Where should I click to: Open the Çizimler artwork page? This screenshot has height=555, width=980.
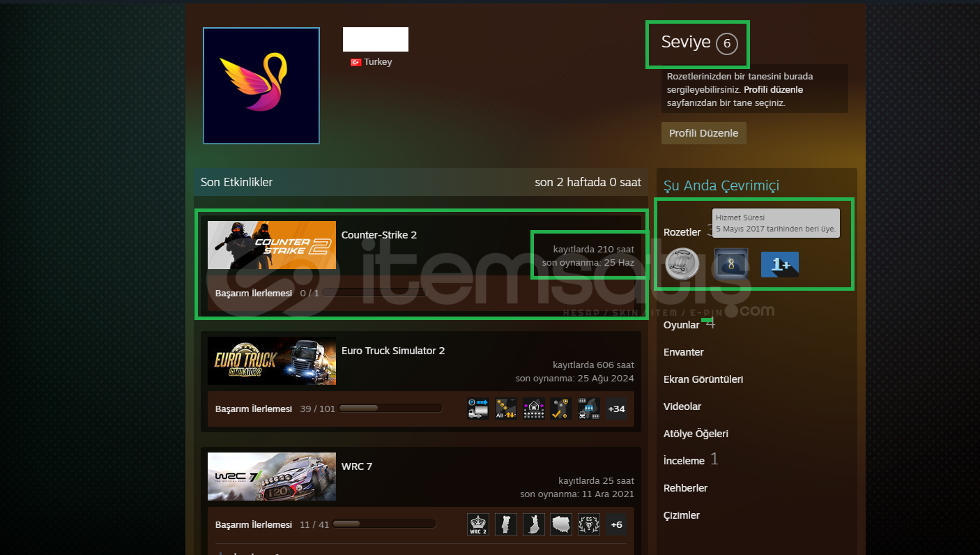682,515
